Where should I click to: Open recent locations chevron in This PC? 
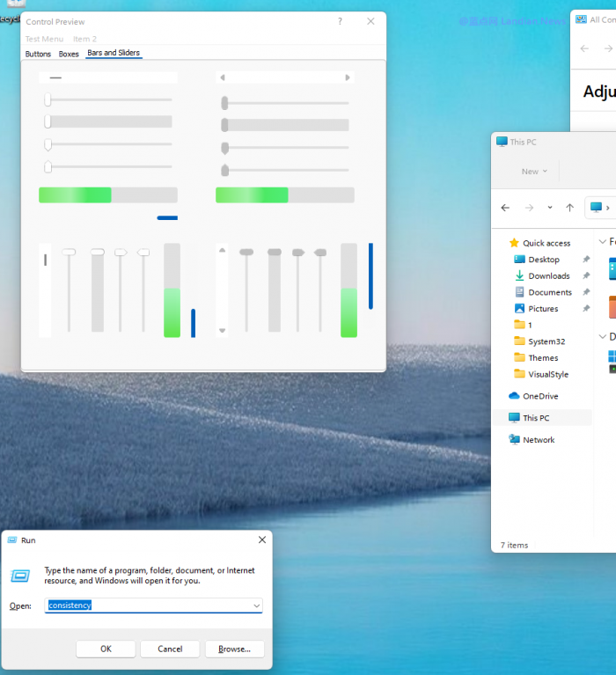pos(550,208)
